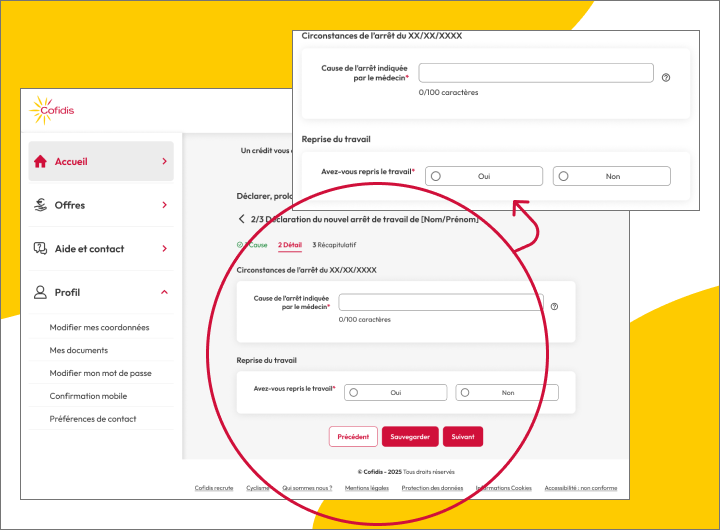Open the Mentions légales footer link
The image size is (720, 530).
point(366,488)
